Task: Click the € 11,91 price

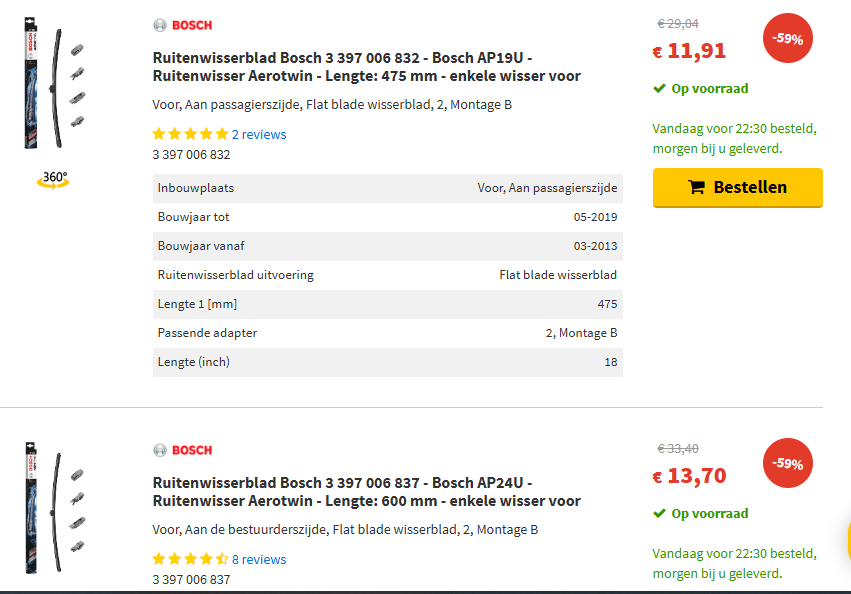Action: [689, 51]
